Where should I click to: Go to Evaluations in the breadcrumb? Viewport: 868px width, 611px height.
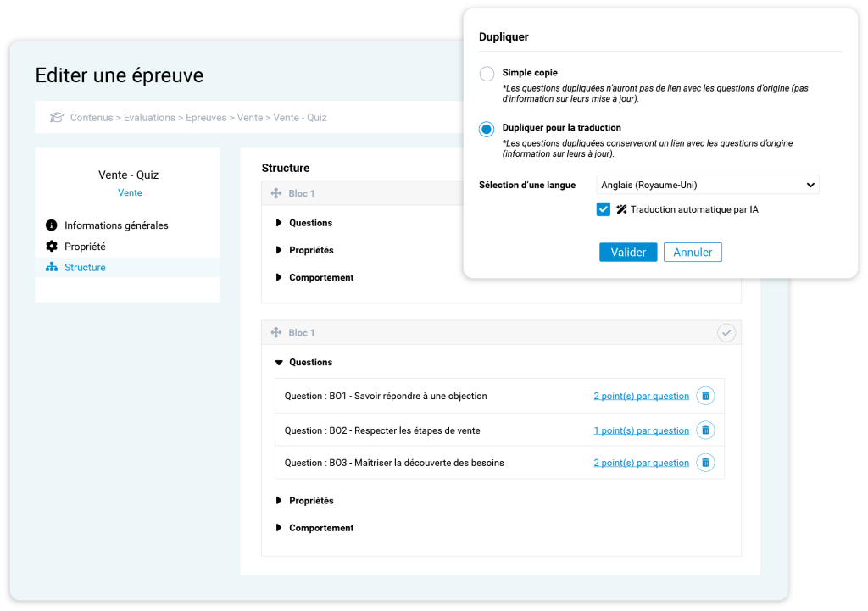[x=149, y=117]
